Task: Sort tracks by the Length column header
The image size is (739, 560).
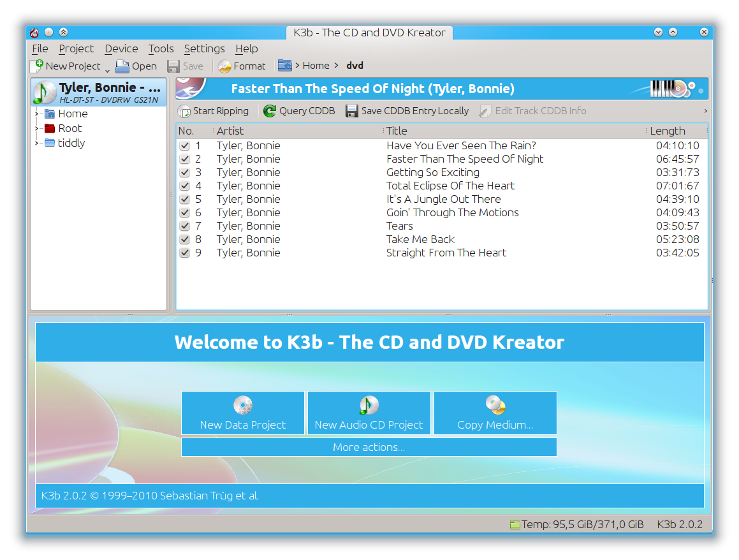Action: point(677,131)
